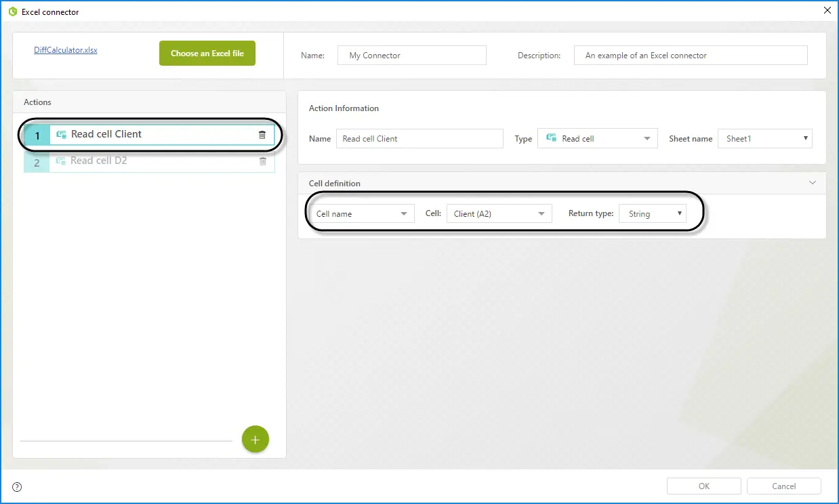The height and width of the screenshot is (504, 839).
Task: Open the Sheet name dropdown
Action: 765,139
